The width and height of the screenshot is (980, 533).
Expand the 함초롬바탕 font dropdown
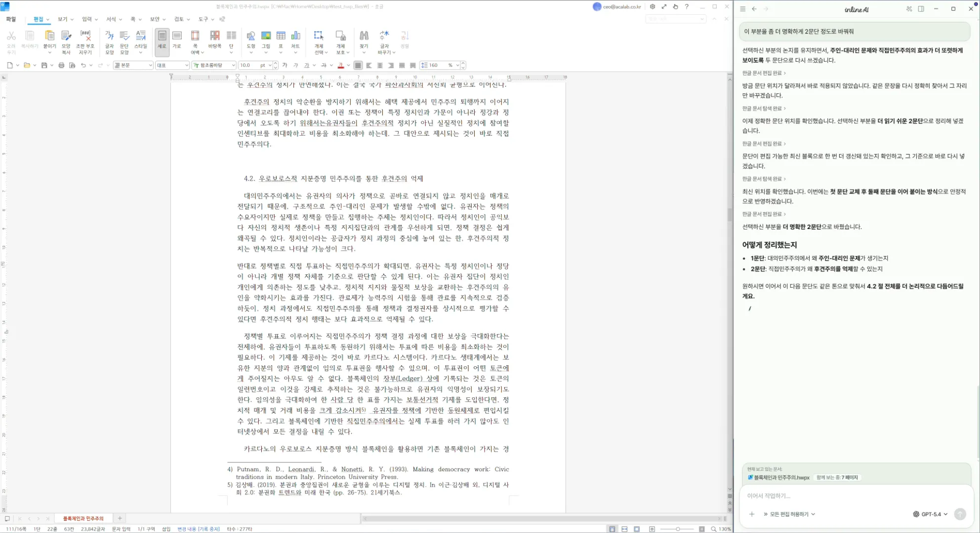[x=233, y=65]
